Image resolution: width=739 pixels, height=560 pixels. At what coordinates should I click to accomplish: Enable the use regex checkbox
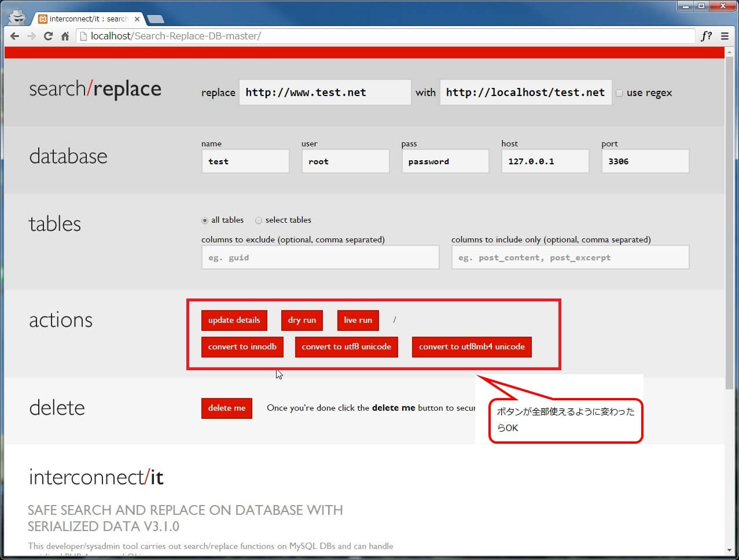pos(619,93)
